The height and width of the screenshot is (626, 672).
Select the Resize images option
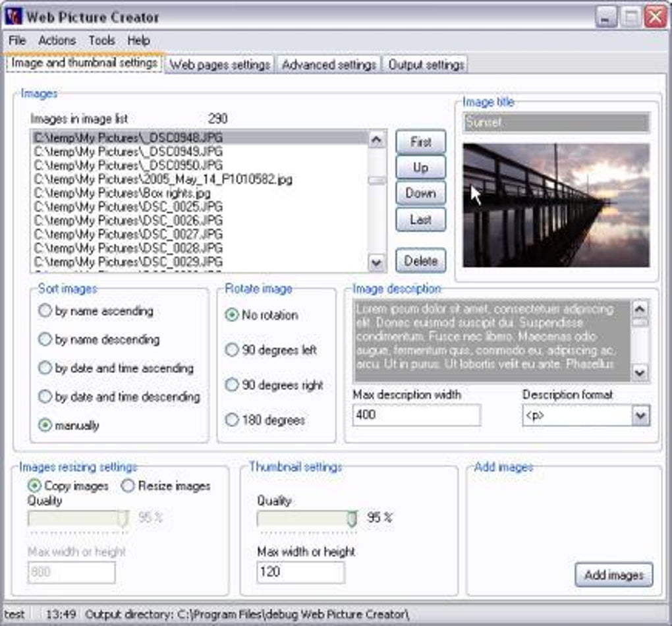point(166,486)
